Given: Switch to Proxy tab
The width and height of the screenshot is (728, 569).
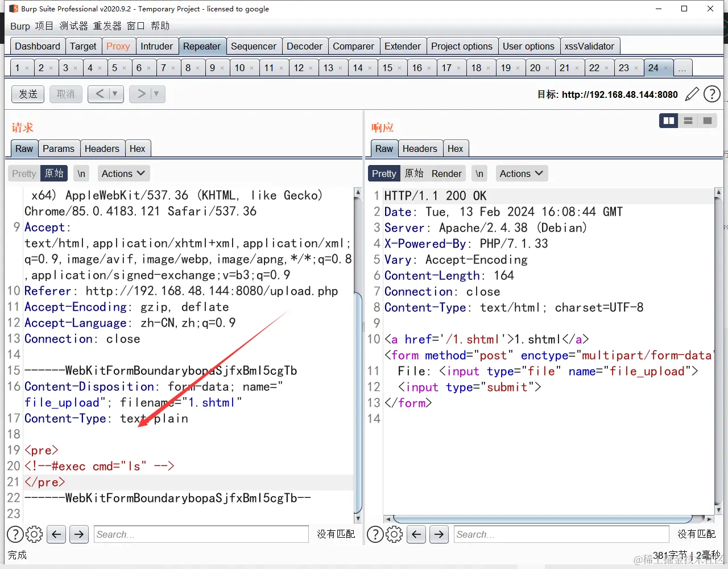Looking at the screenshot, I should (118, 46).
